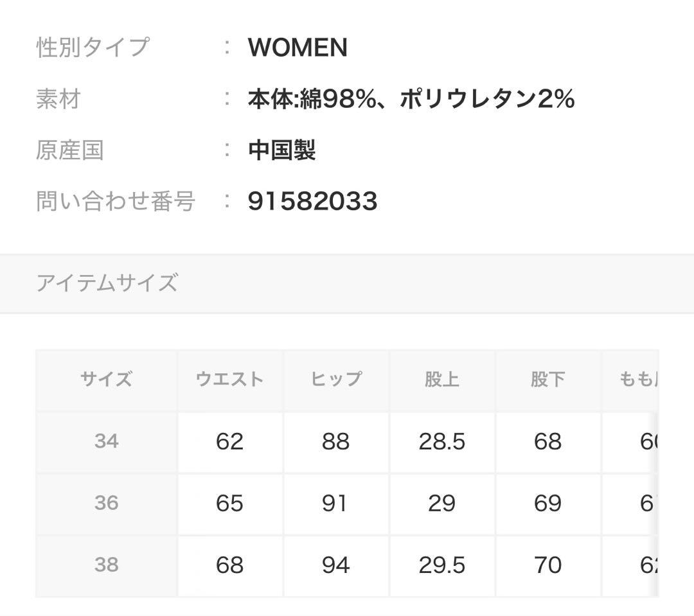Screen dimensions: 694x616
Task: Select the size 34 row label
Action: pos(106,441)
